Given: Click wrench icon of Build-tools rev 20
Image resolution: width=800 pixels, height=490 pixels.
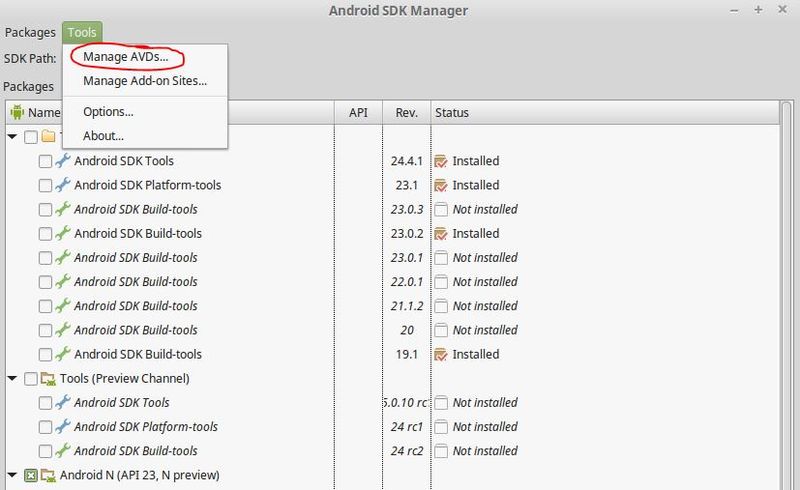Looking at the screenshot, I should pos(63,330).
